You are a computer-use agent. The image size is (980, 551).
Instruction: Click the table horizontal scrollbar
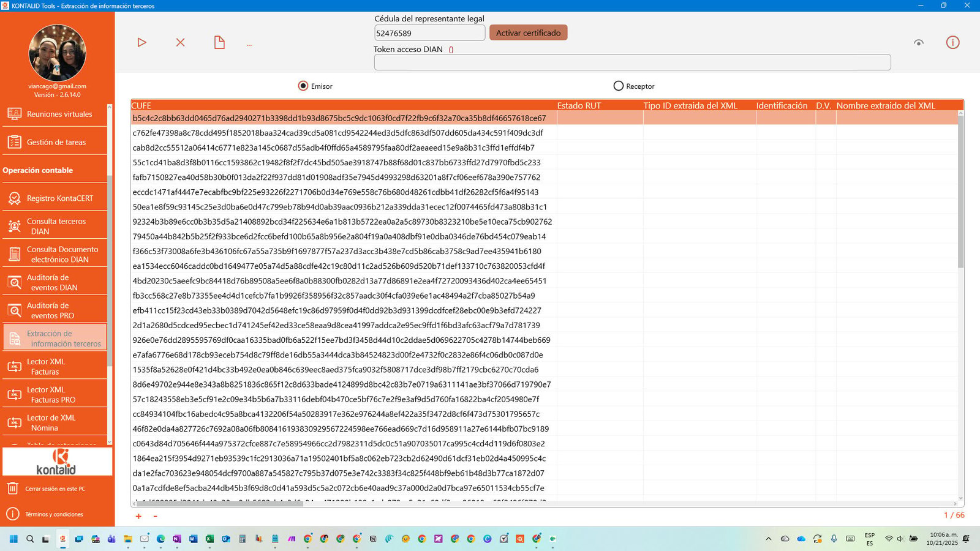[219, 504]
